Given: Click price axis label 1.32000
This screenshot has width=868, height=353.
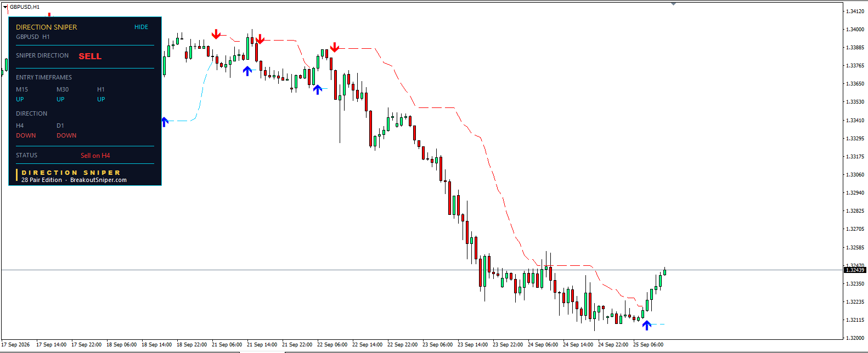Looking at the screenshot, I should pyautogui.click(x=855, y=338).
